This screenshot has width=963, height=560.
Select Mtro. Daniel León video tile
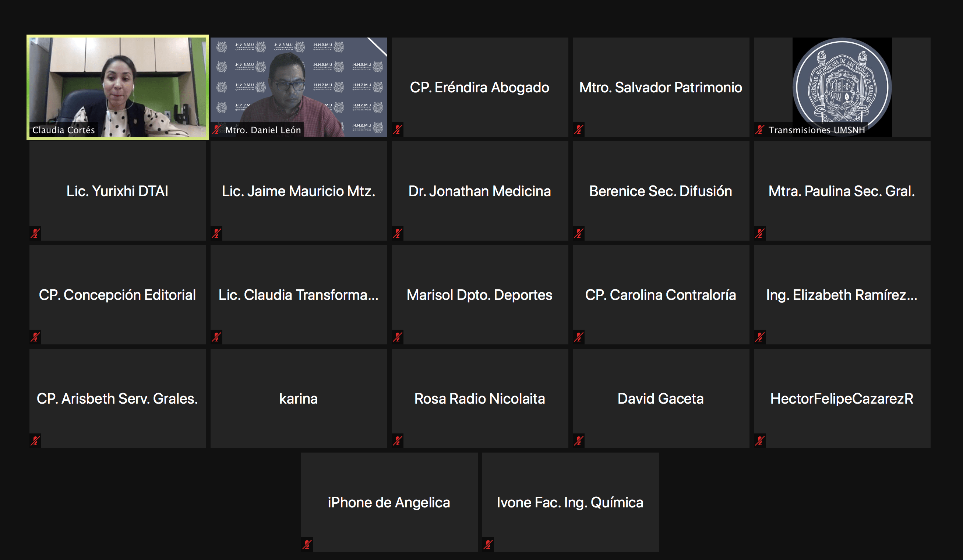[x=299, y=87]
